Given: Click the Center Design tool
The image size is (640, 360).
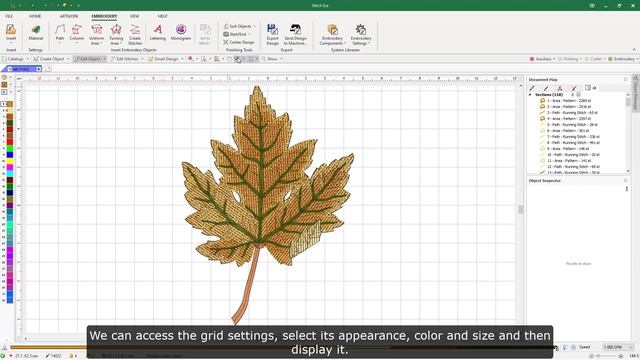Looking at the screenshot, I should 239,42.
